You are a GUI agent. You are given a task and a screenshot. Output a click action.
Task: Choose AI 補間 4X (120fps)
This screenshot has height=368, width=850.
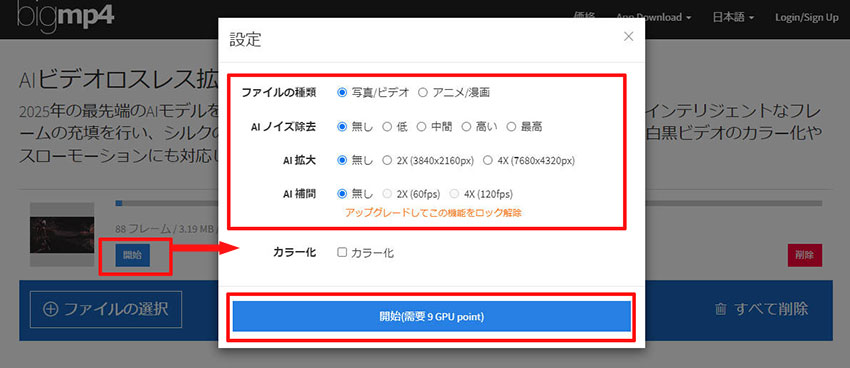point(454,193)
